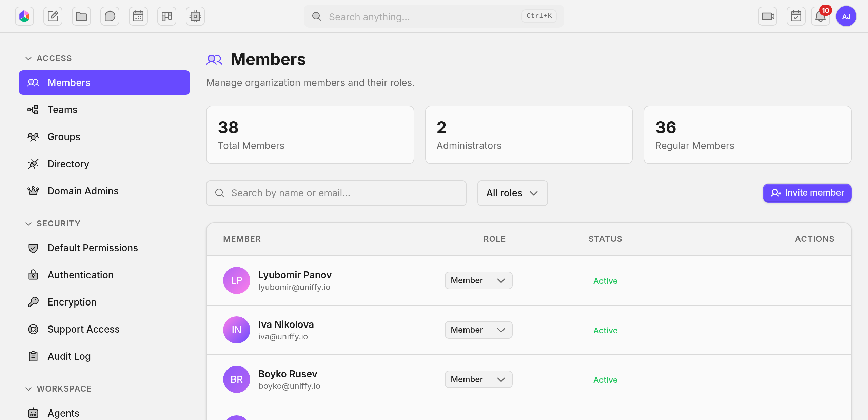Click the Teams hierarchy icon

tap(33, 110)
